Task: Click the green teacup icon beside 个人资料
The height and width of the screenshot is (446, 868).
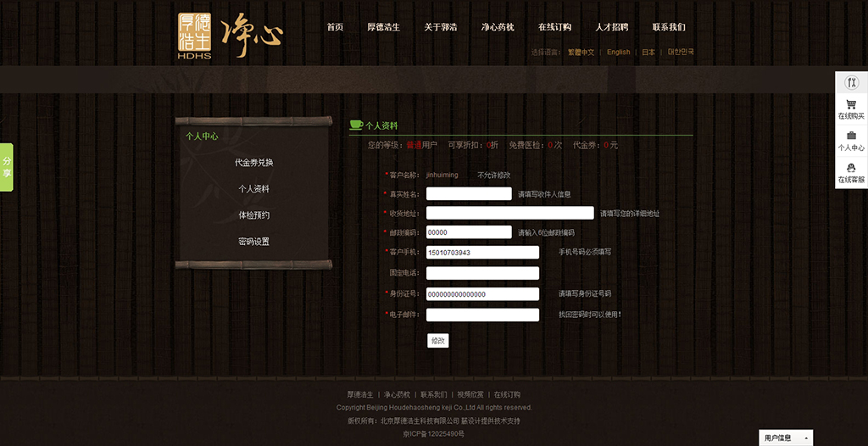Action: (356, 125)
